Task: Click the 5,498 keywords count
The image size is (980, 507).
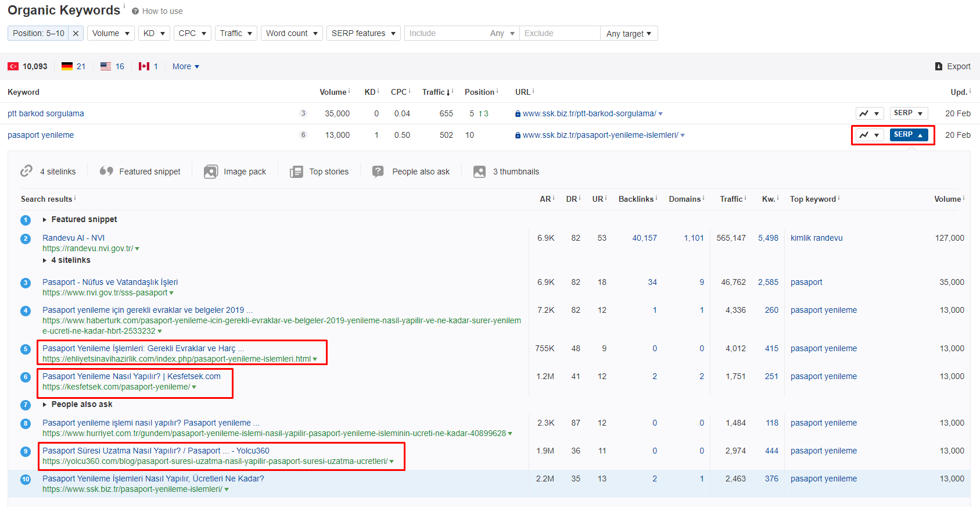Action: tap(768, 238)
